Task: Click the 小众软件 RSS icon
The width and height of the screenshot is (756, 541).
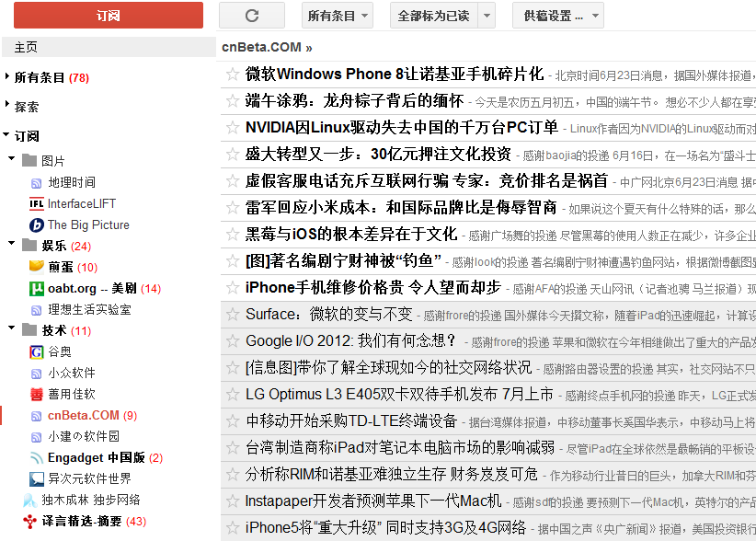Action: point(36,374)
